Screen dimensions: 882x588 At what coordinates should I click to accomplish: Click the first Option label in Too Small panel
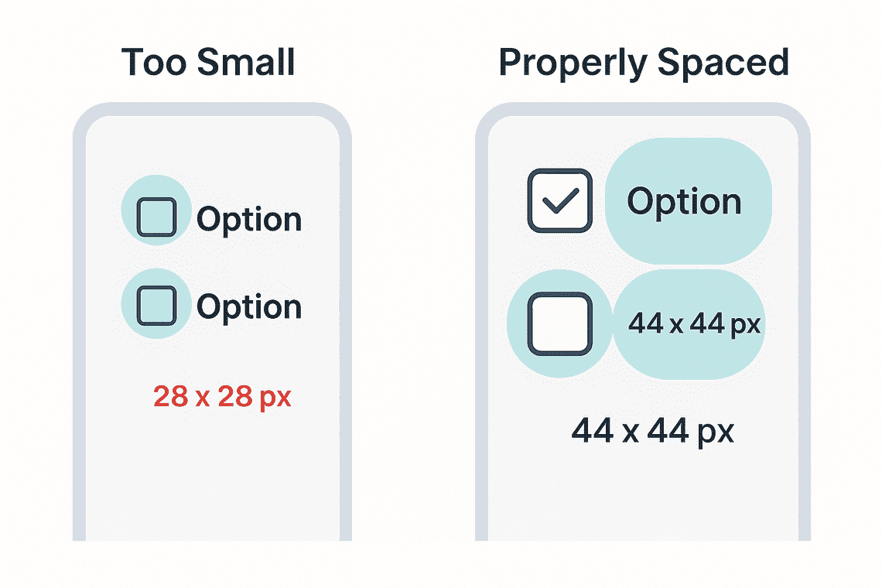(248, 220)
